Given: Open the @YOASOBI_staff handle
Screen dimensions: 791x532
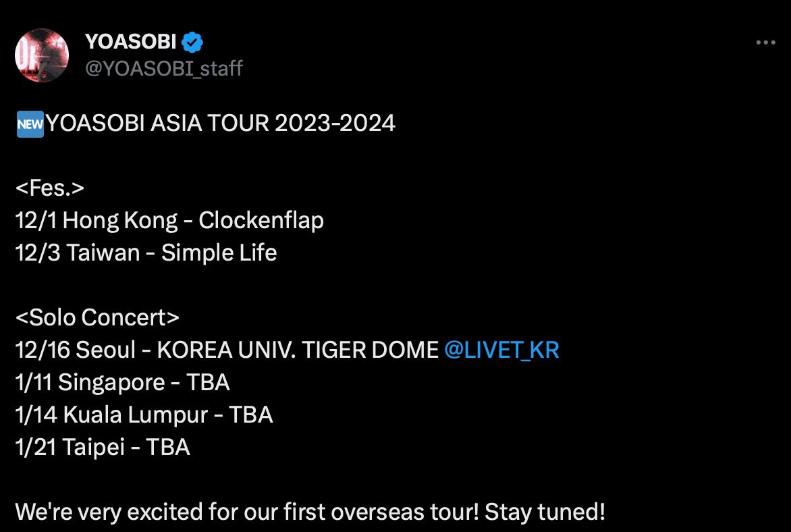Looking at the screenshot, I should [164, 68].
